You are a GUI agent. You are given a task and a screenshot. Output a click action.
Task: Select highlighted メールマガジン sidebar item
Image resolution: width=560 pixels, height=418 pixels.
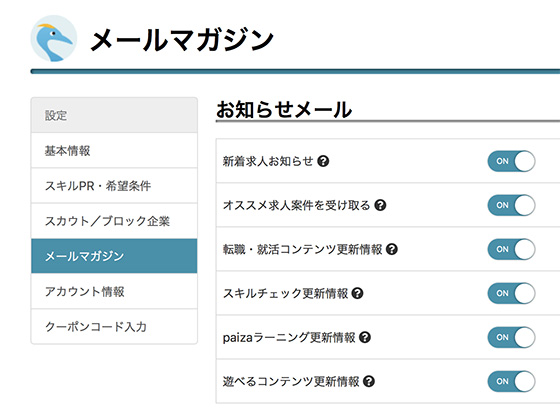point(114,256)
